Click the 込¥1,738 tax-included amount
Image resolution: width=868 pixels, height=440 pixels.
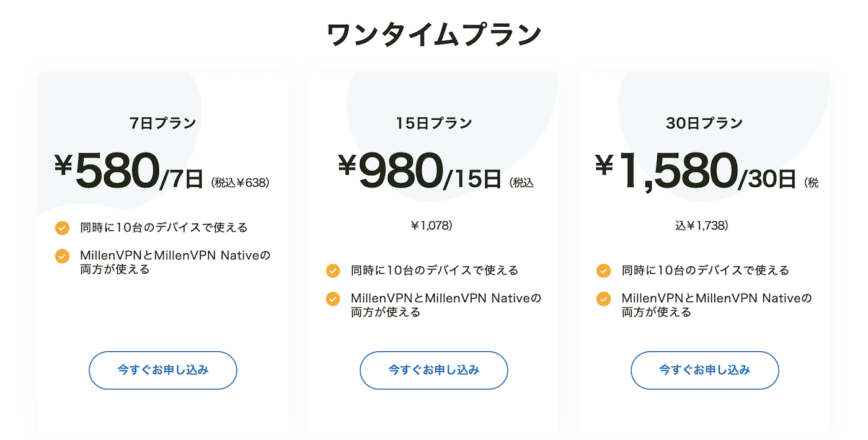tap(701, 226)
